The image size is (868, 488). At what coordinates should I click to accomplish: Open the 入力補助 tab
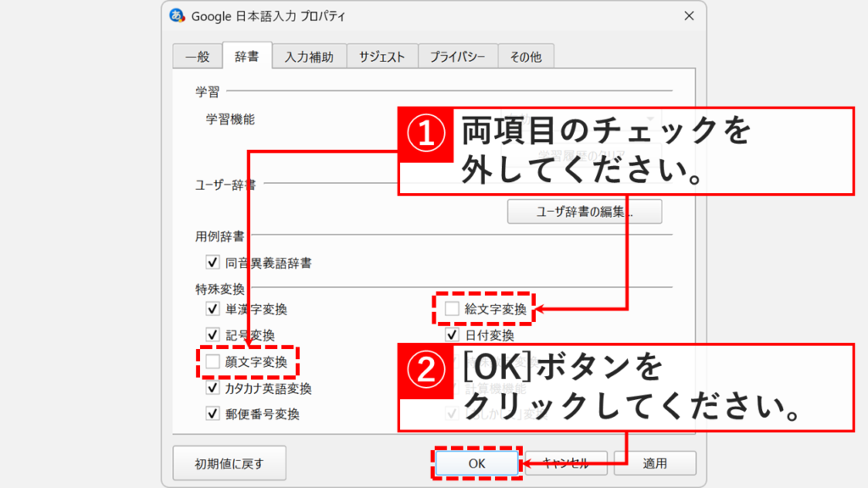click(309, 57)
